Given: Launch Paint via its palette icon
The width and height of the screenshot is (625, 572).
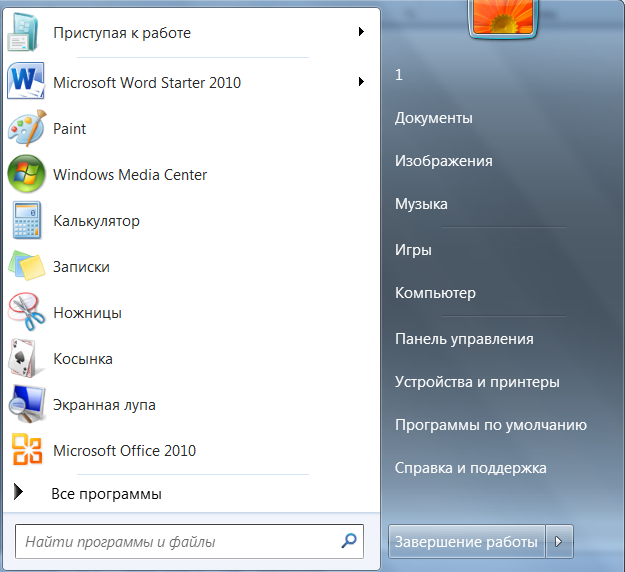Looking at the screenshot, I should tap(27, 128).
